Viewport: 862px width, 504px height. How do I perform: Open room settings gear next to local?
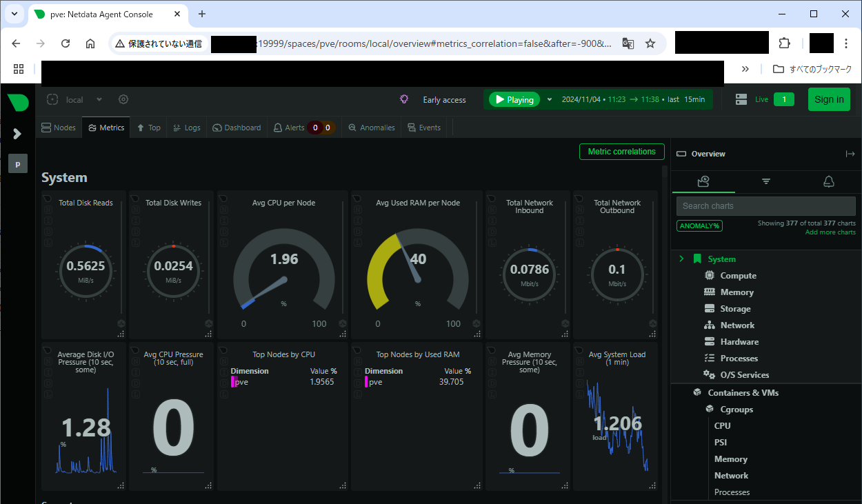pyautogui.click(x=123, y=99)
